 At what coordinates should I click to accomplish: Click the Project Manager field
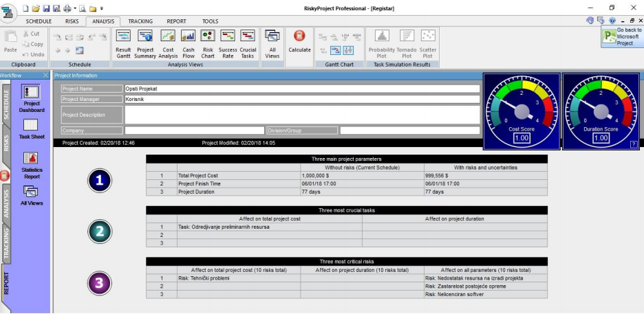click(302, 99)
